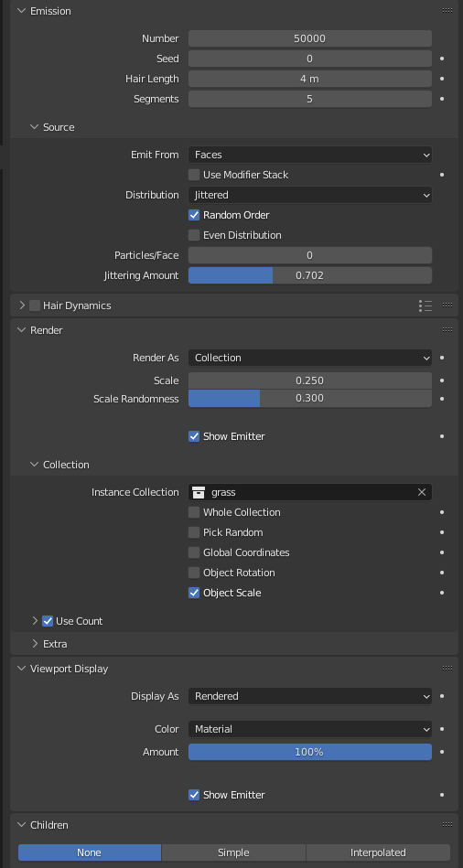
Task: Click the Hair Length field 4 m
Action: (309, 79)
